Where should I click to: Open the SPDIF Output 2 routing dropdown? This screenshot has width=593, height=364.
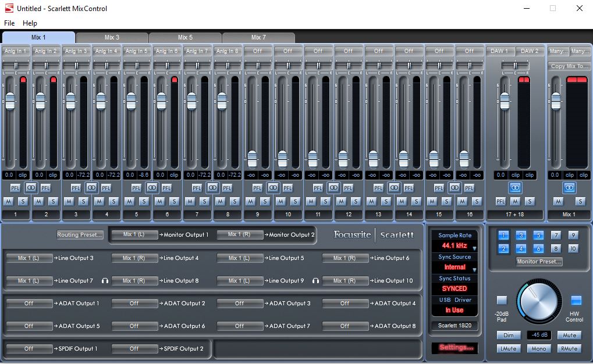point(134,348)
